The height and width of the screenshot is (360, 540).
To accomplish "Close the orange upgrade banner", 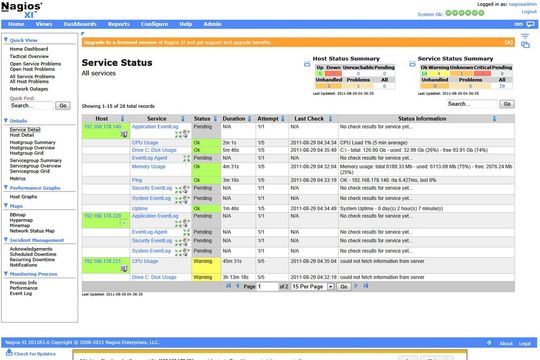I will (x=509, y=42).
